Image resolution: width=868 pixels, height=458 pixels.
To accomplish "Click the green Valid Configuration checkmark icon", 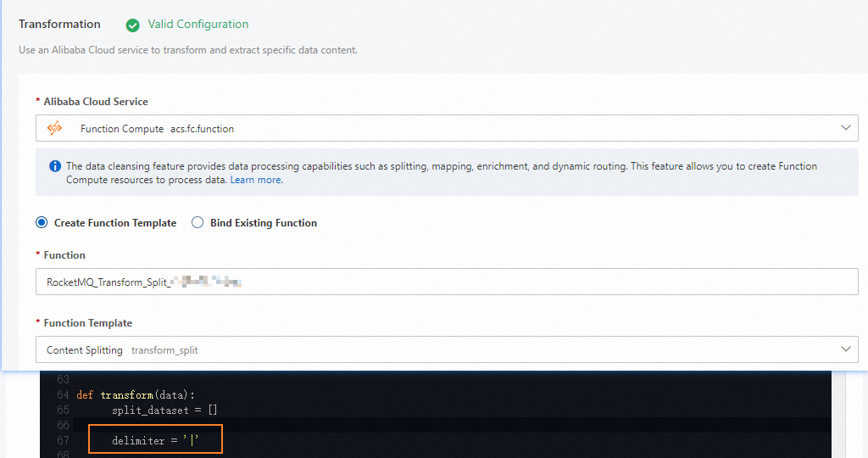I will 132,25.
